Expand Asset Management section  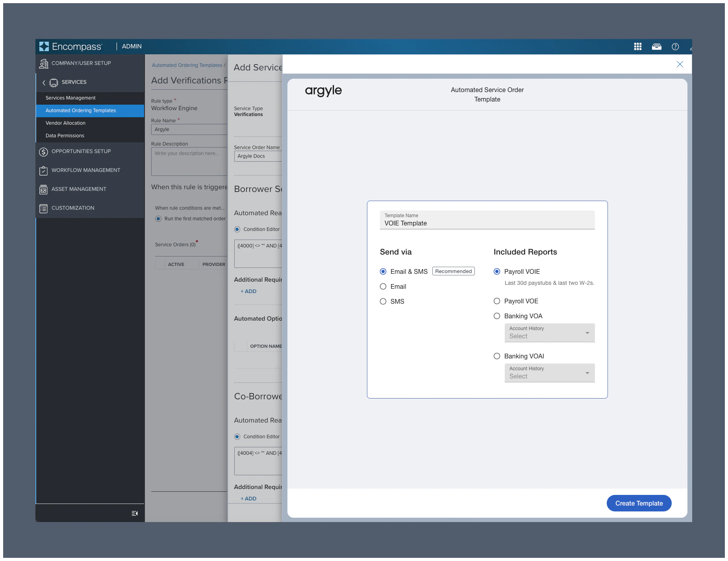click(x=90, y=189)
